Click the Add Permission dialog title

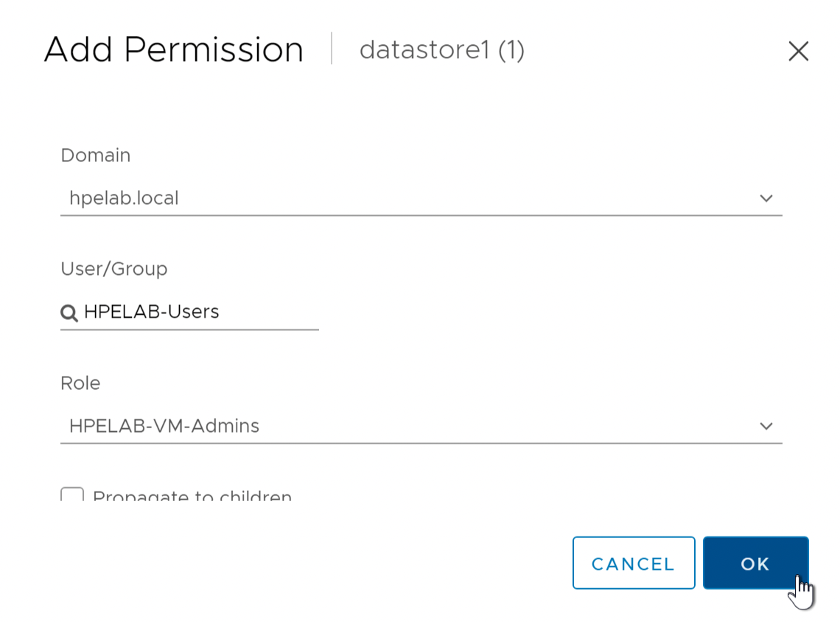174,49
